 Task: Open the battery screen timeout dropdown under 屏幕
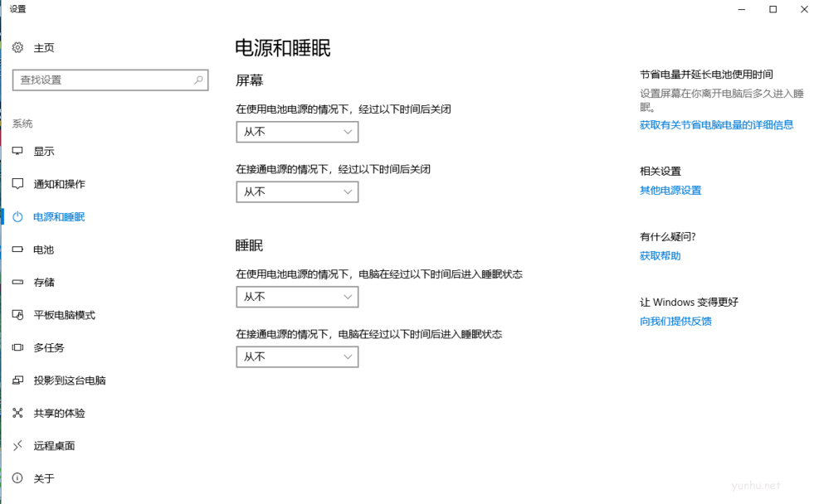296,131
